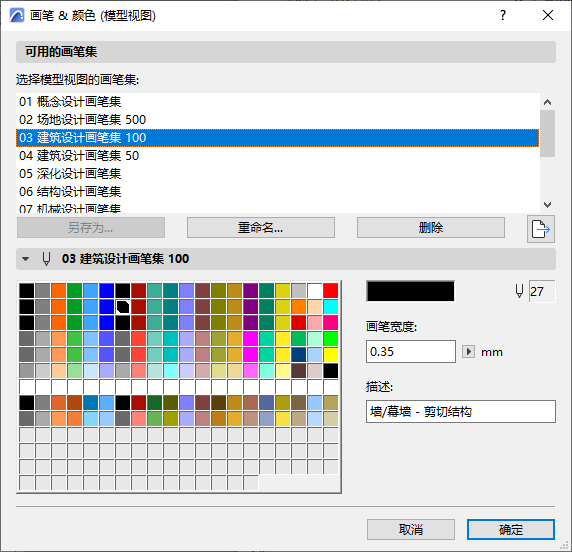Click the pen icon in 03 建筑设计画笔集 100 header
Viewport: 572px width, 552px height.
coord(46,259)
